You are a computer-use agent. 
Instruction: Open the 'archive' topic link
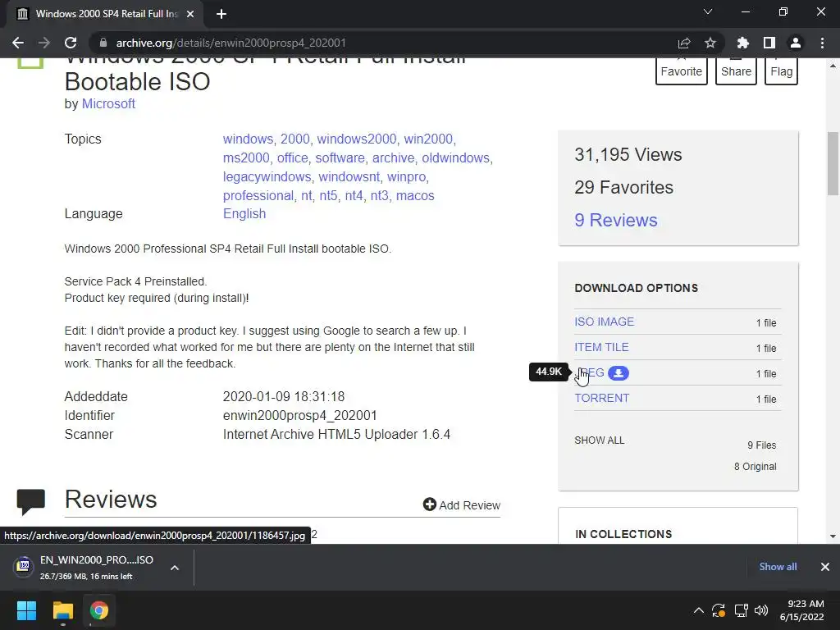(x=393, y=158)
